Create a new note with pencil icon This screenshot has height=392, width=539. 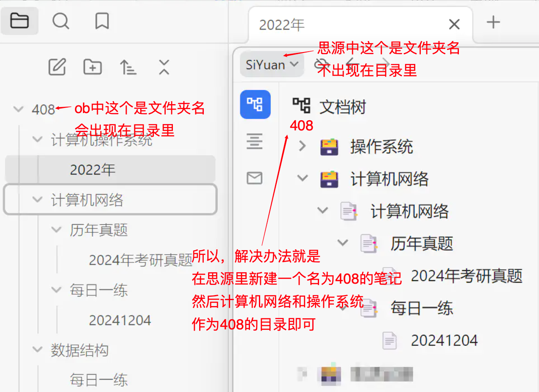57,66
